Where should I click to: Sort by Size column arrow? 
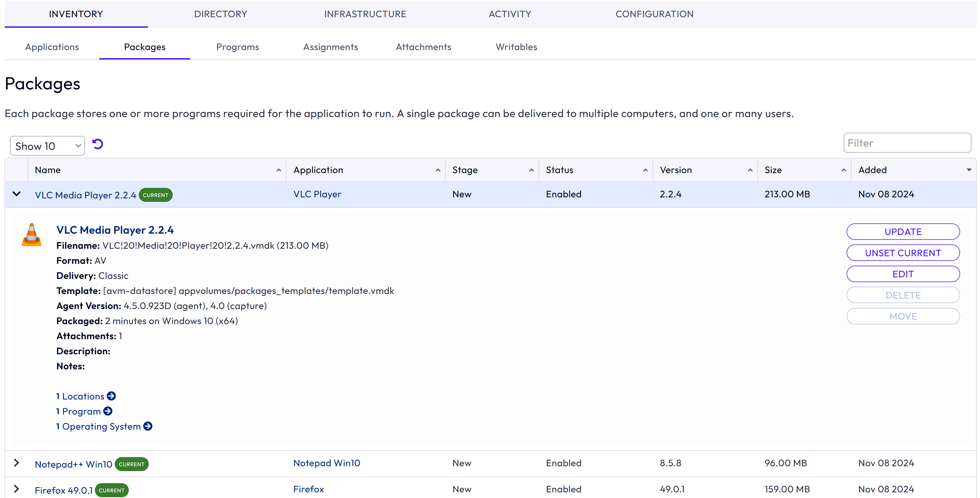click(844, 170)
